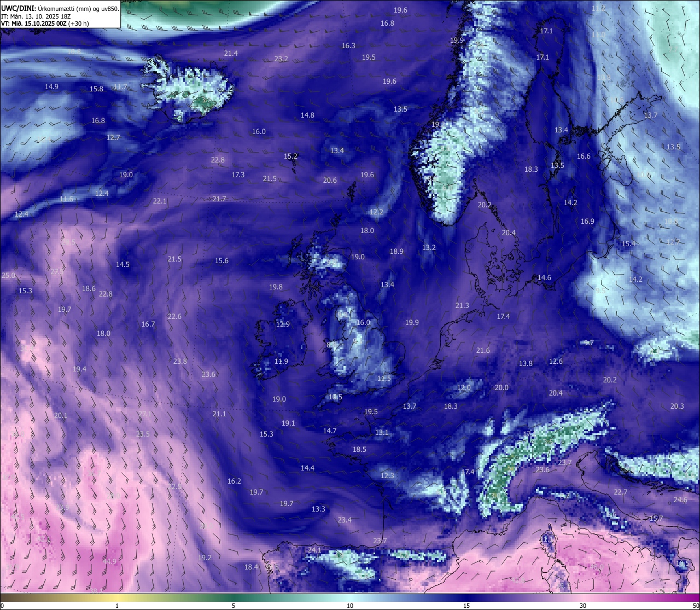
Task: Select the 18.5 value over France
Action: coord(359,449)
